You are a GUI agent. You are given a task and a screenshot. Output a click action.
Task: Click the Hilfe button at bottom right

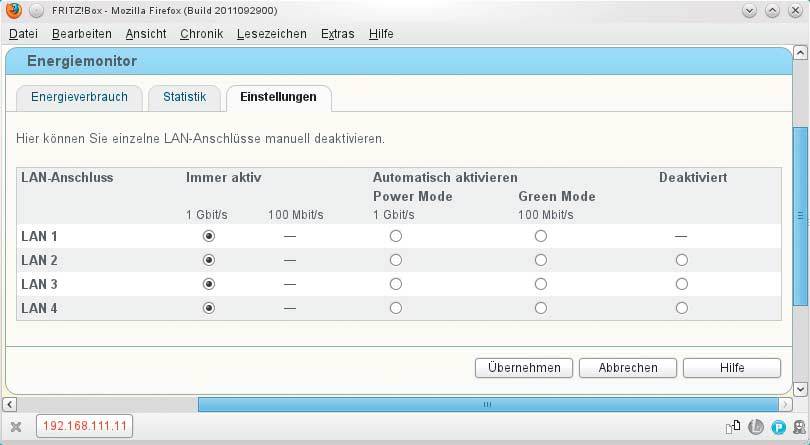[x=732, y=368]
